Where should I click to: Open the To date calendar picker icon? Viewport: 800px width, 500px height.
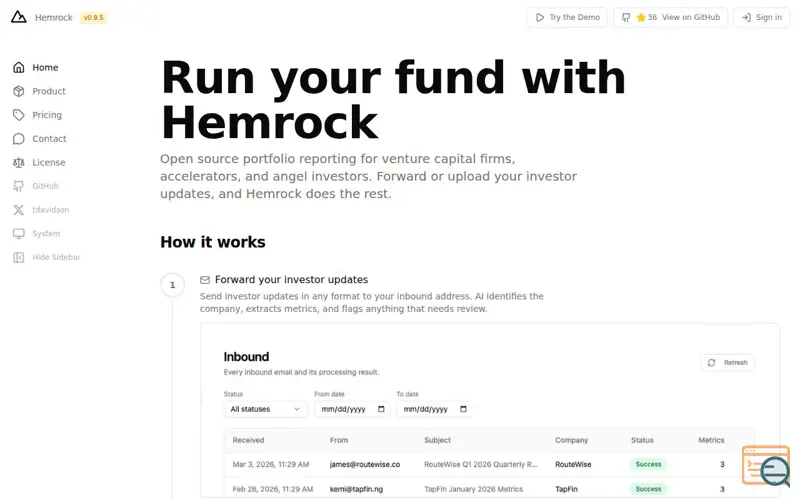click(463, 409)
